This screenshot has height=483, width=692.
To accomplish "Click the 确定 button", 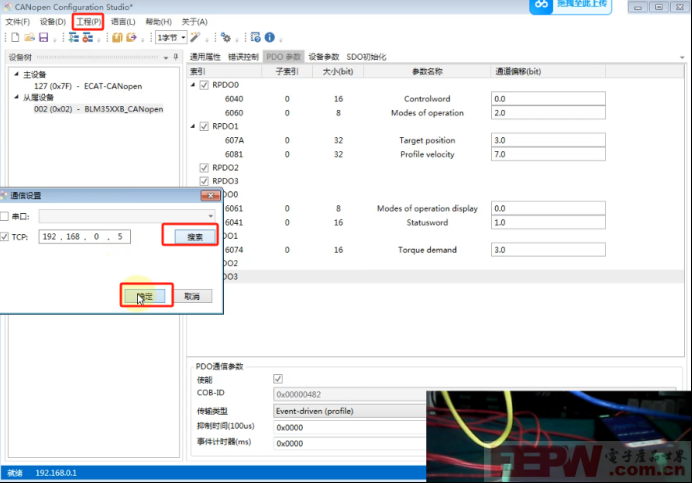I will pyautogui.click(x=145, y=296).
